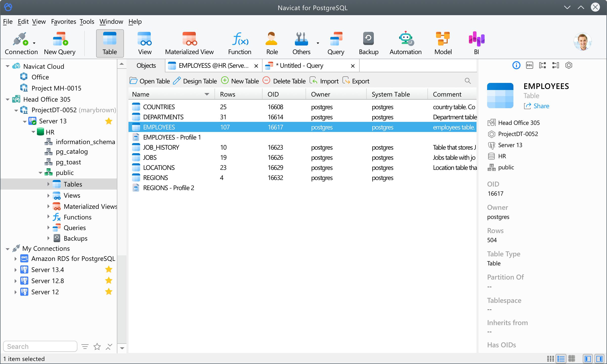Open the Connection dropdown arrow
This screenshot has height=364, width=607.
tap(34, 43)
